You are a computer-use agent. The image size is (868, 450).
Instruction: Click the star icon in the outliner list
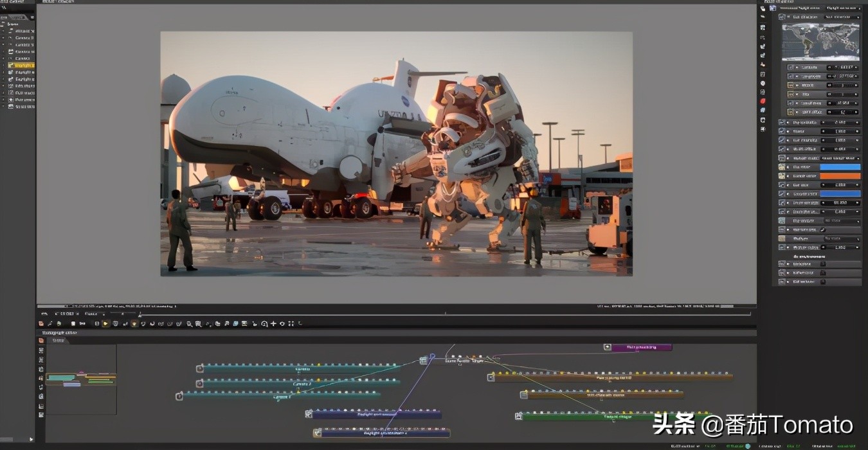(11, 100)
